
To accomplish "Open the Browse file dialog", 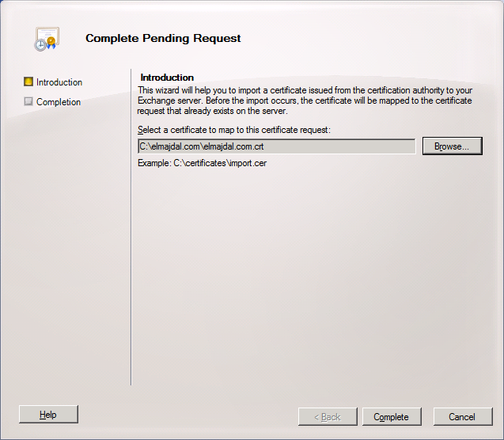I will (x=452, y=146).
